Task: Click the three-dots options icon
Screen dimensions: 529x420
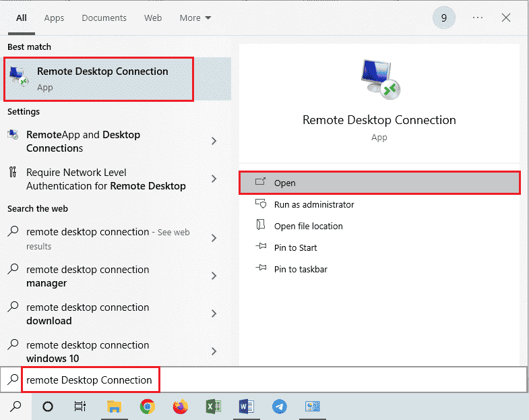Action: [478, 18]
